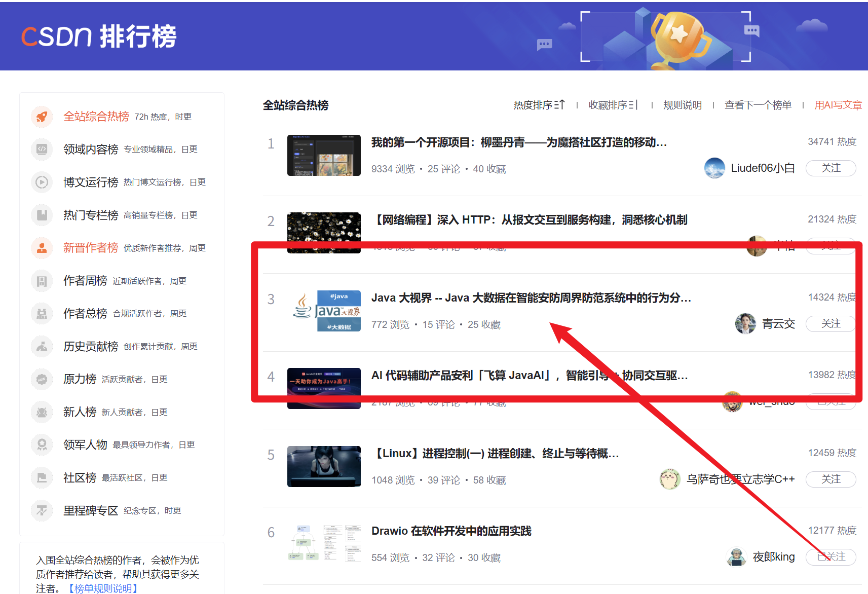
Task: Click author name 乌萨奇也要立志学C++
Action: pos(740,479)
